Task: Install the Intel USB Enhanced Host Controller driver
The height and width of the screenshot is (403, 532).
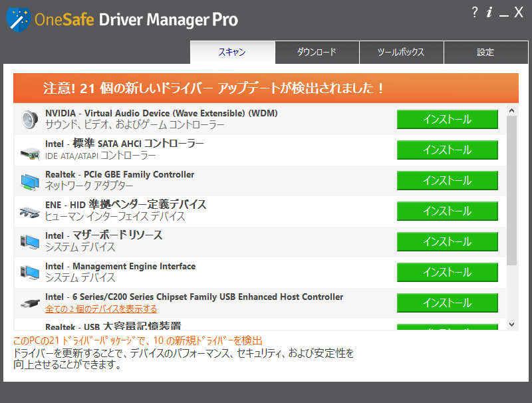Action: (447, 303)
